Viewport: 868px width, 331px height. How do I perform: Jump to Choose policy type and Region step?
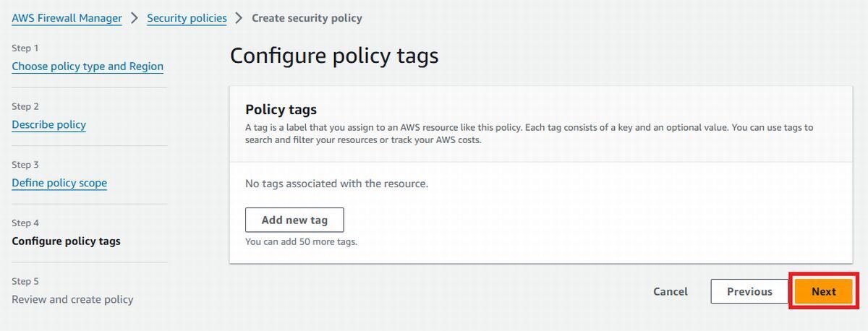[88, 66]
